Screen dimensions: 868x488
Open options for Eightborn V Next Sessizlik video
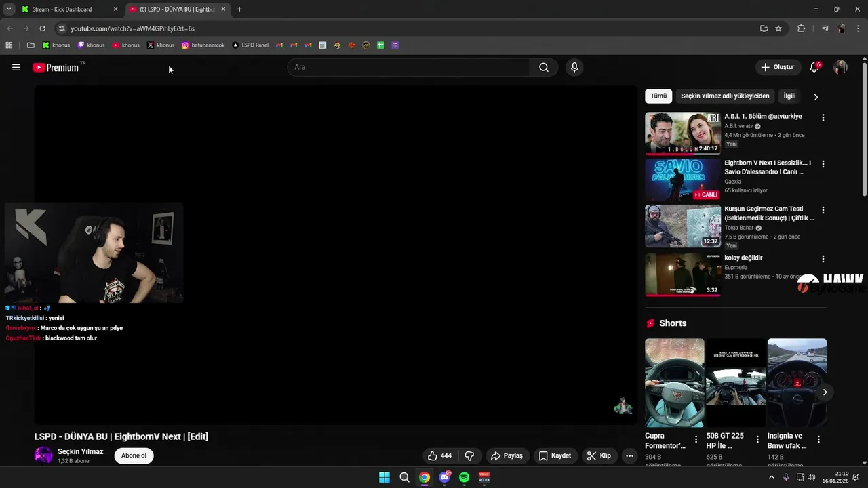pos(823,164)
